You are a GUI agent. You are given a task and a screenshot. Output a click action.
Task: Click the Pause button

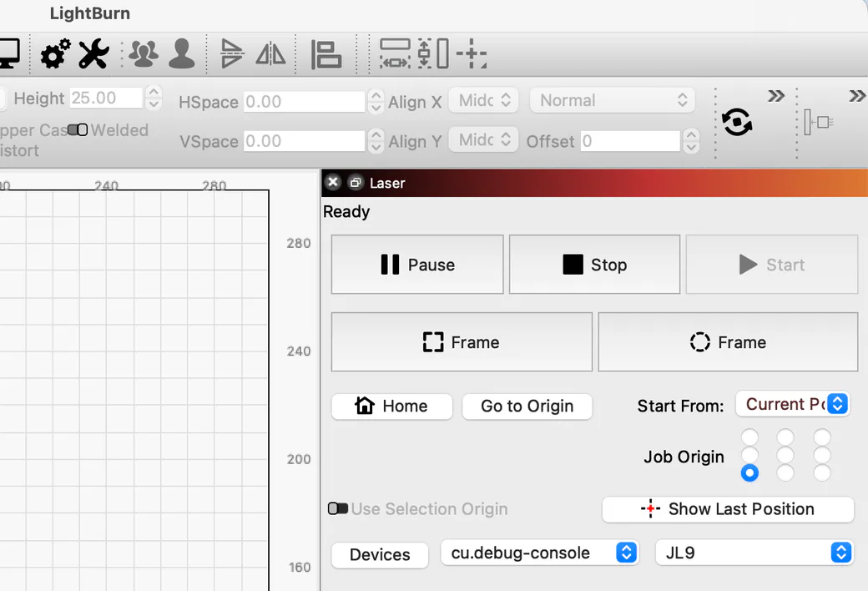point(417,265)
